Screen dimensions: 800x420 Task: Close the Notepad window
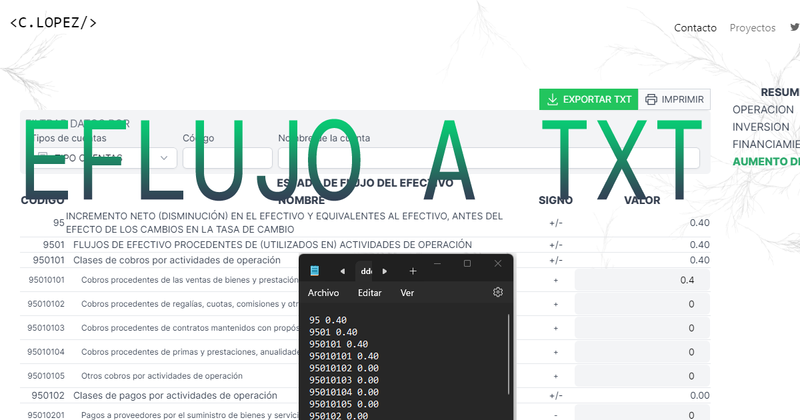click(497, 263)
